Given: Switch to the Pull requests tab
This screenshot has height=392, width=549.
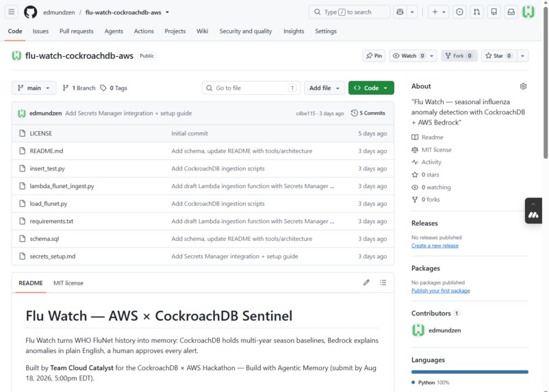Looking at the screenshot, I should tap(77, 31).
